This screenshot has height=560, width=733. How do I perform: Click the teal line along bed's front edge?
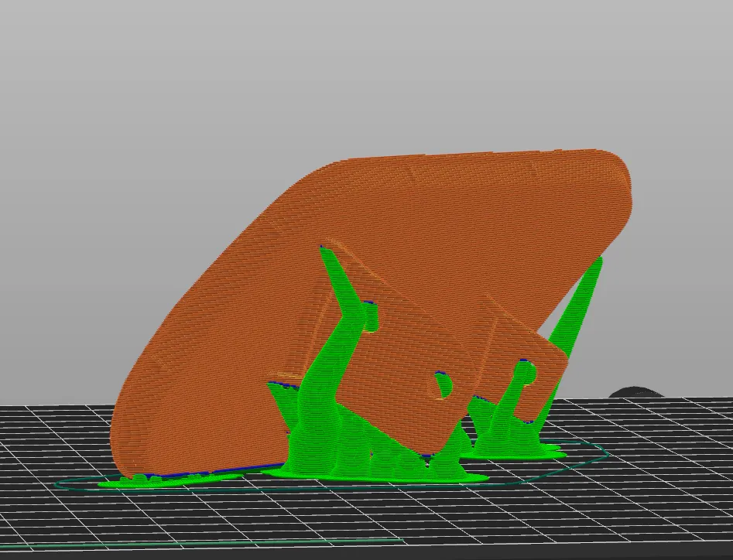click(232, 543)
